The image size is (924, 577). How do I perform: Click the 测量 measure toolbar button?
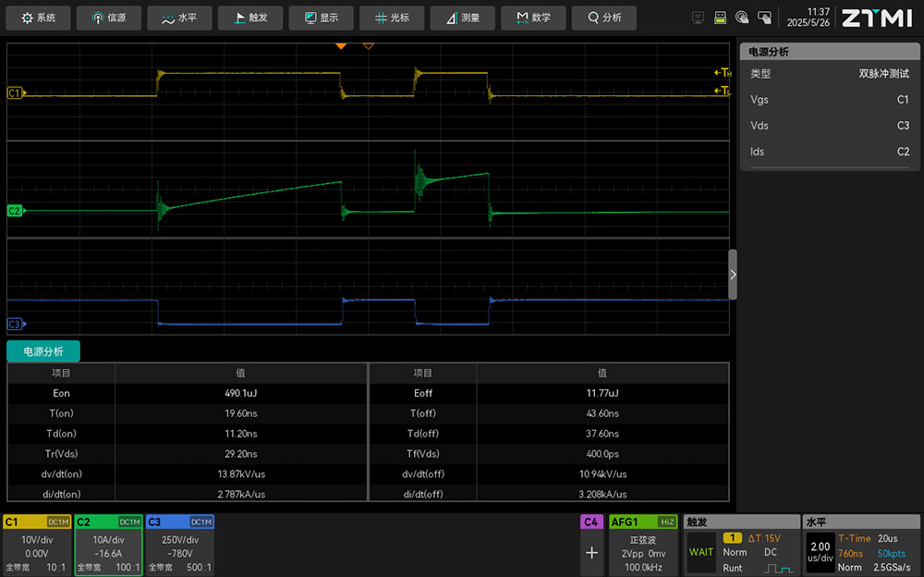461,18
